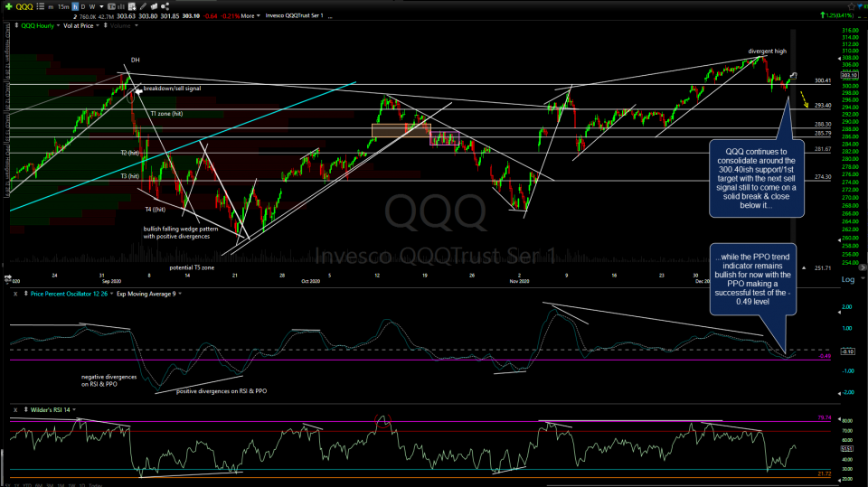This screenshot has height=487, width=868.
Task: Click reorder arrows of Wilder's RSI
Action: pyautogui.click(x=25, y=410)
